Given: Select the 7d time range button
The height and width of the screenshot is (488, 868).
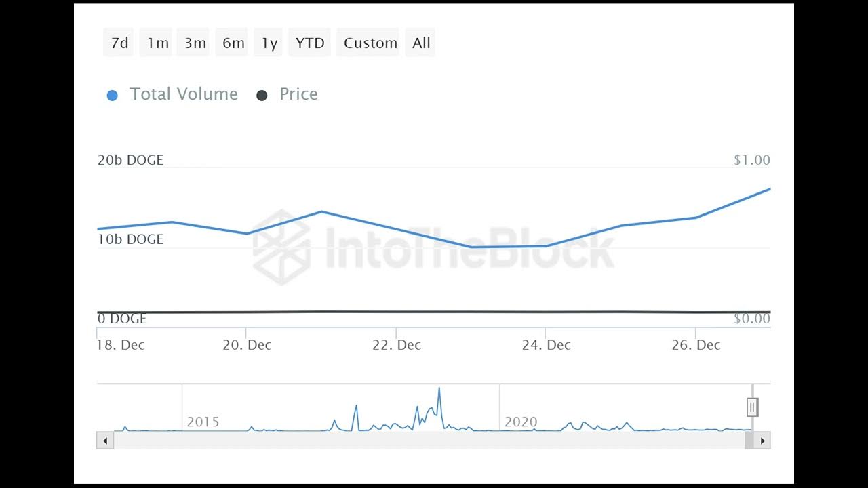Looking at the screenshot, I should (x=119, y=43).
